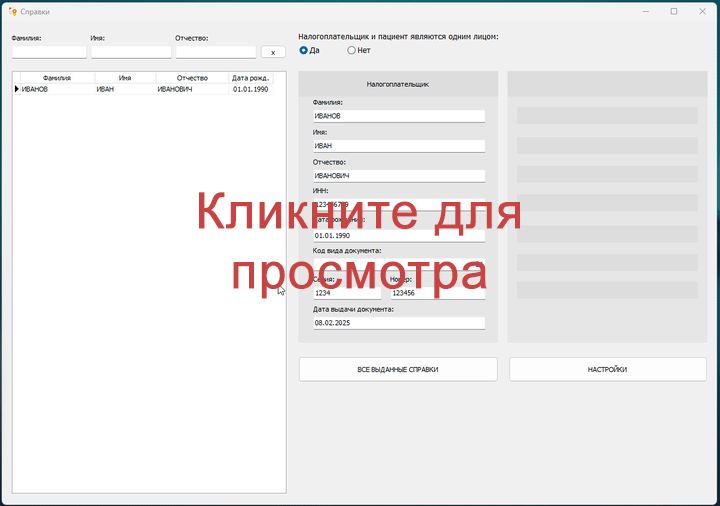Edit the Номер field containing 123456
The width and height of the screenshot is (720, 506).
click(438, 293)
